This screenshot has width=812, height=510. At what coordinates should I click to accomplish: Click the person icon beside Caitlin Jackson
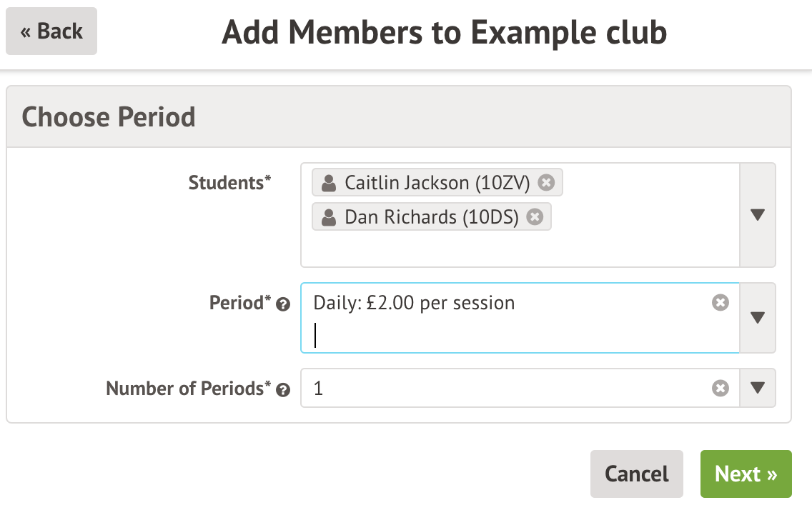coord(329,184)
